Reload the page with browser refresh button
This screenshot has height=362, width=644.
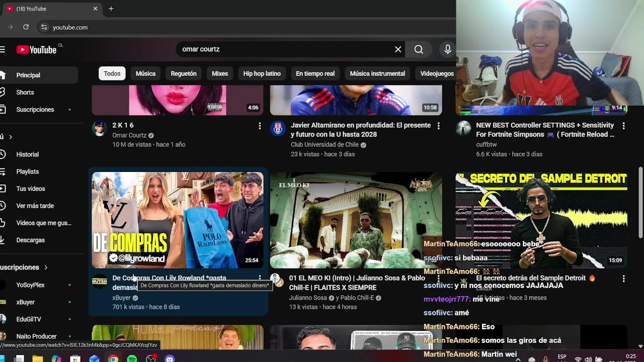26,27
